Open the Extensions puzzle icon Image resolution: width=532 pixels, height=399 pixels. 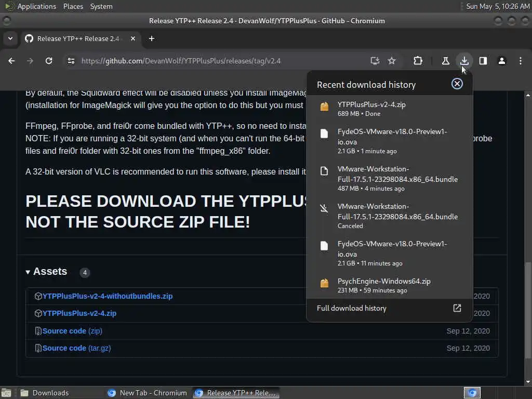click(x=418, y=61)
